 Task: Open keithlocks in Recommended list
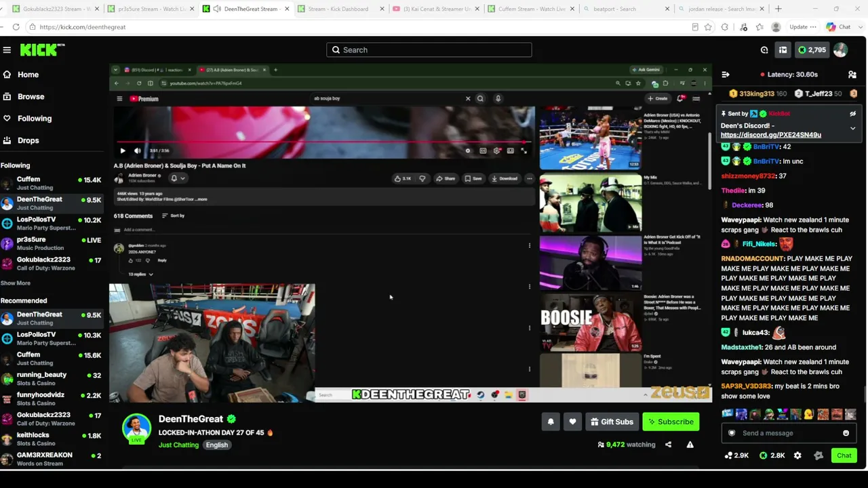click(x=52, y=439)
